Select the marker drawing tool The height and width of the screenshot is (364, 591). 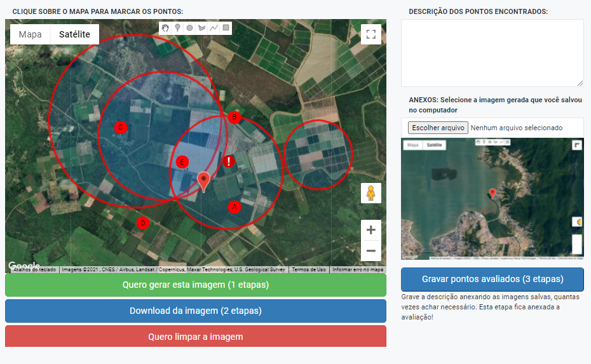pyautogui.click(x=177, y=28)
